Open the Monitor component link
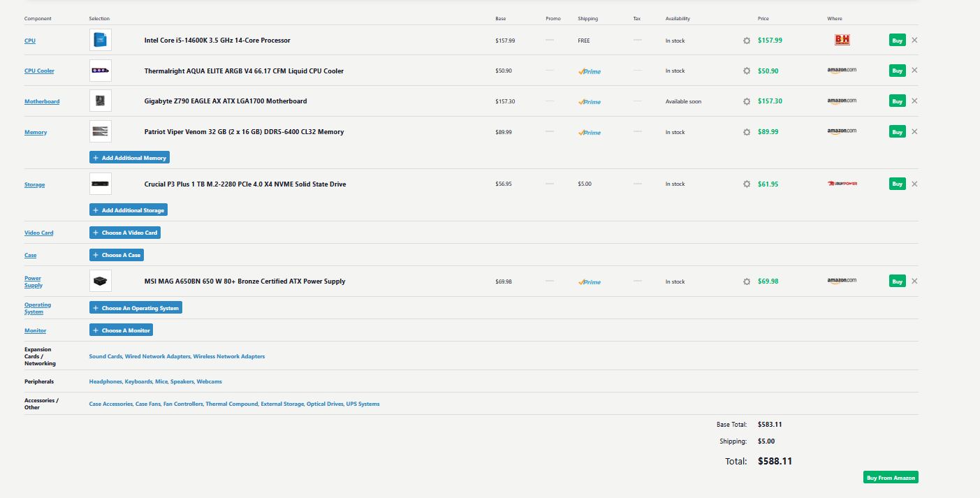 click(36, 330)
